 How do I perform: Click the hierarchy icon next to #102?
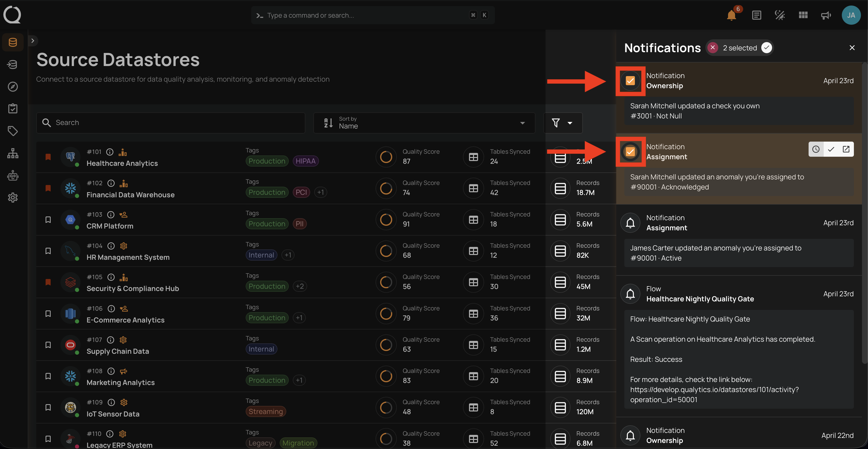click(x=124, y=183)
